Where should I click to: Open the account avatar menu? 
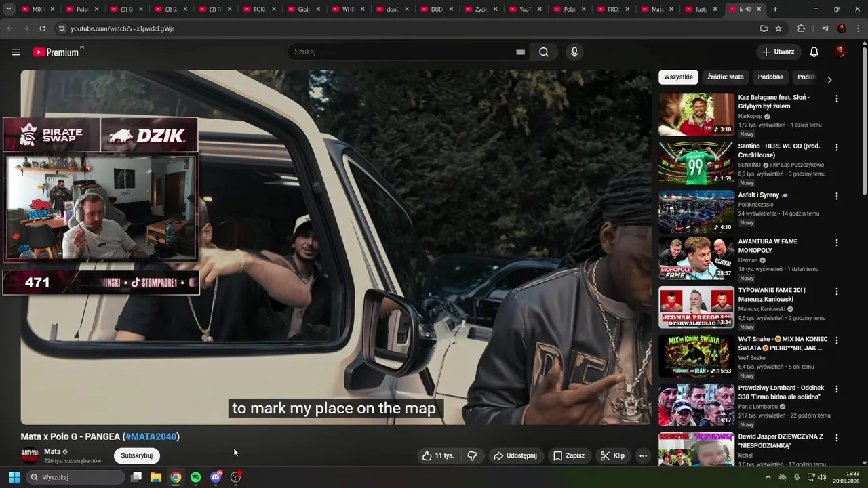click(840, 52)
